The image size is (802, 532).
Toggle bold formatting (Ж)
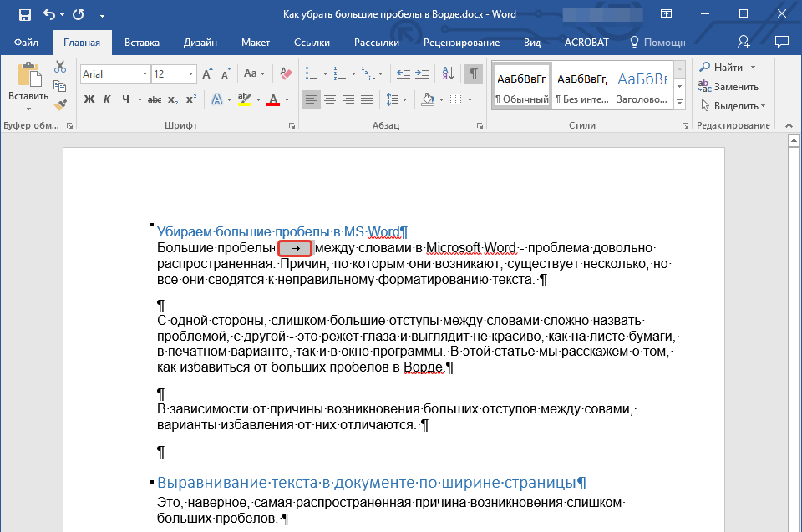click(x=89, y=100)
